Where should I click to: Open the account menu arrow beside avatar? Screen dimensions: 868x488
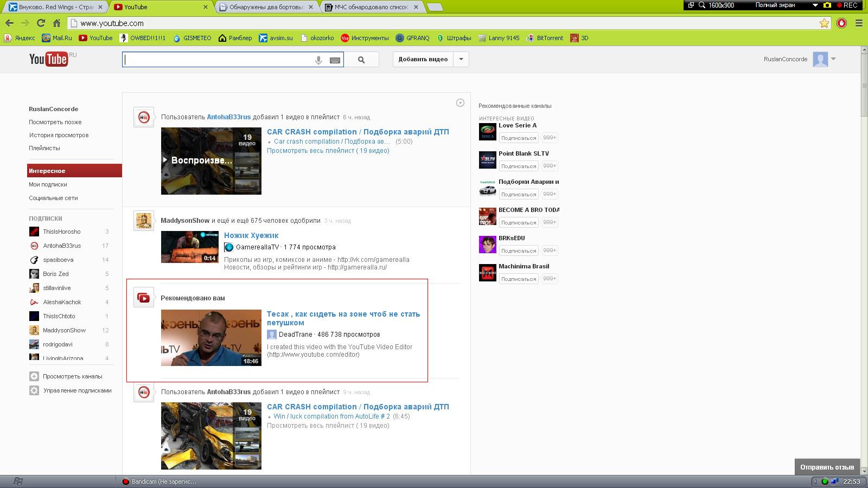pyautogui.click(x=833, y=59)
